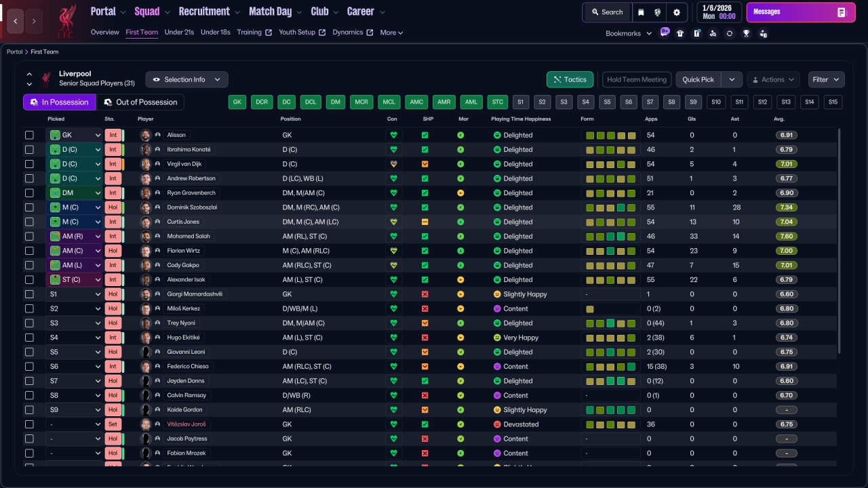The width and height of the screenshot is (868, 488).
Task: Go back with the left arrow
Action: [16, 21]
